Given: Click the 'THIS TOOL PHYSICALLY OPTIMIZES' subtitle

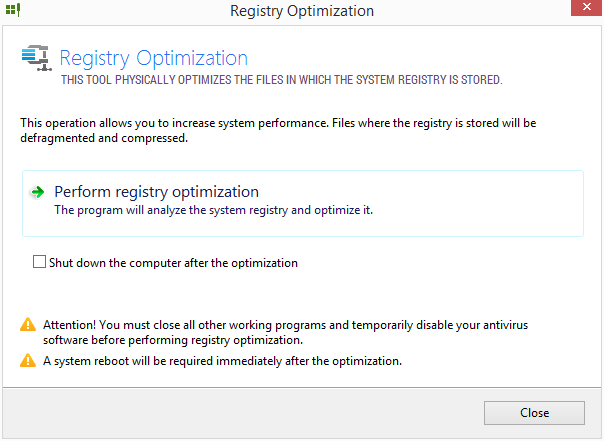Looking at the screenshot, I should click(x=282, y=80).
